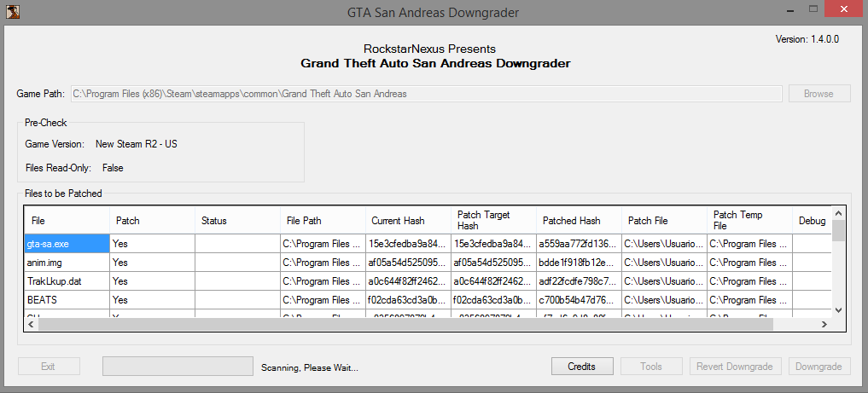The width and height of the screenshot is (868, 393).
Task: Click the Patched Hash column header
Action: [579, 221]
